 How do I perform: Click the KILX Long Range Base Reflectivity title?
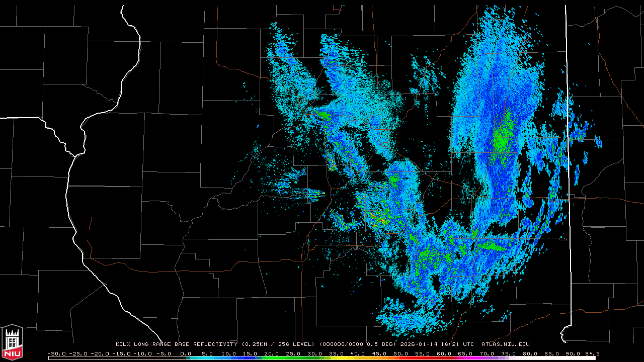tap(176, 344)
